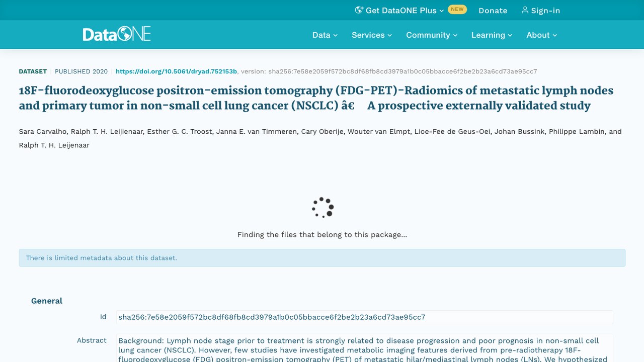Open the Data menu chevron
This screenshot has width=644, height=362.
click(x=336, y=35)
